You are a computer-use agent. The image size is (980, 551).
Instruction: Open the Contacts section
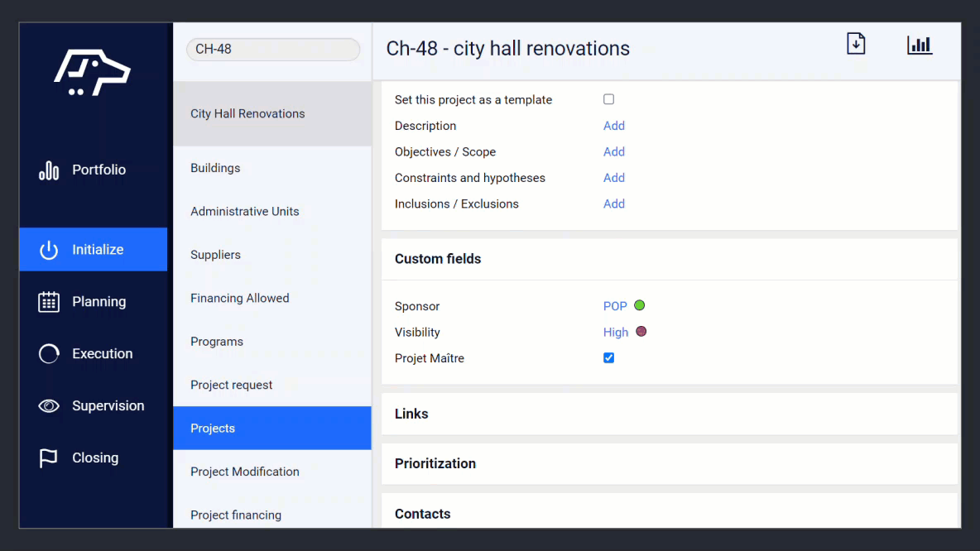(x=422, y=514)
